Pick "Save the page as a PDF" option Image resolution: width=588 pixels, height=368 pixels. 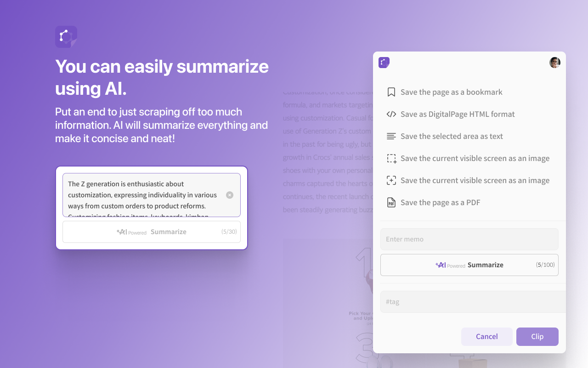click(x=440, y=202)
